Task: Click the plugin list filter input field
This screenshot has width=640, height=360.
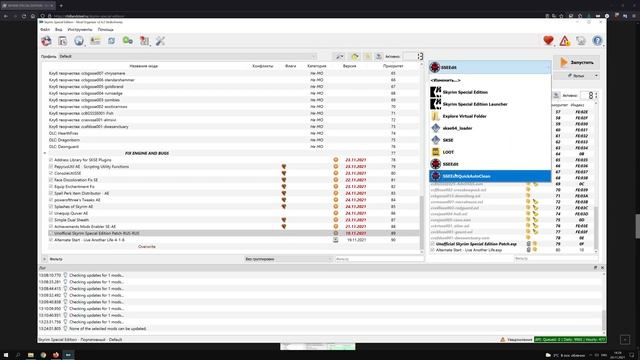Action: click(555, 259)
